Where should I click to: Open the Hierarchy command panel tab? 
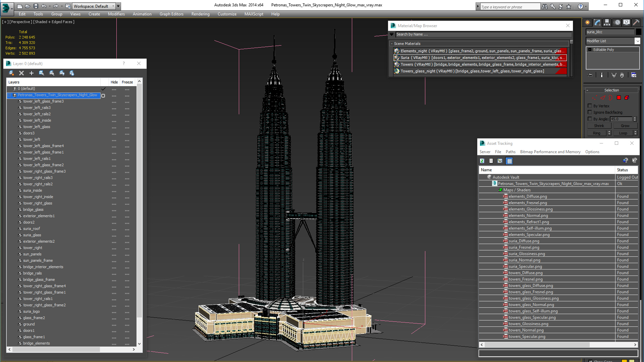pos(607,22)
